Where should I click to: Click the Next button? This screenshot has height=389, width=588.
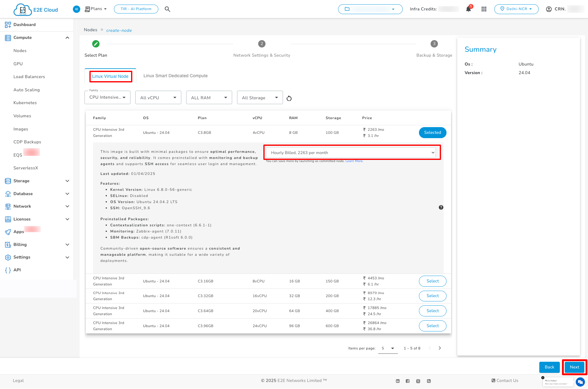tap(574, 367)
